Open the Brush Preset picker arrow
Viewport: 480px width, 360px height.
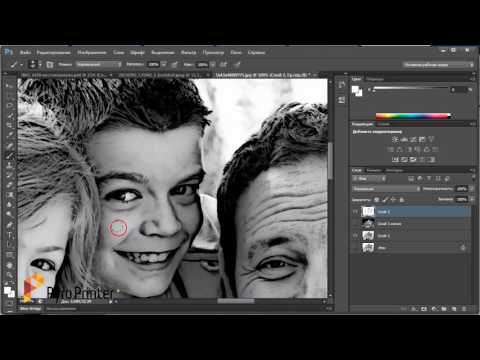point(40,64)
